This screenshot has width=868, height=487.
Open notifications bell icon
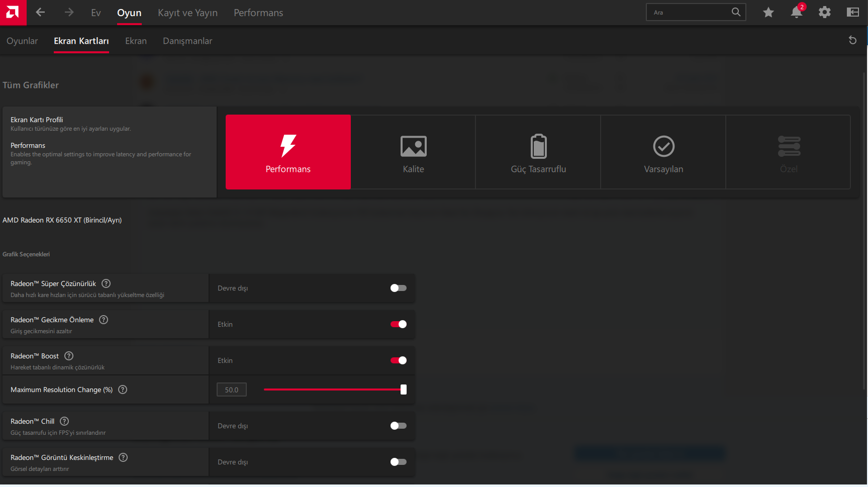(797, 12)
